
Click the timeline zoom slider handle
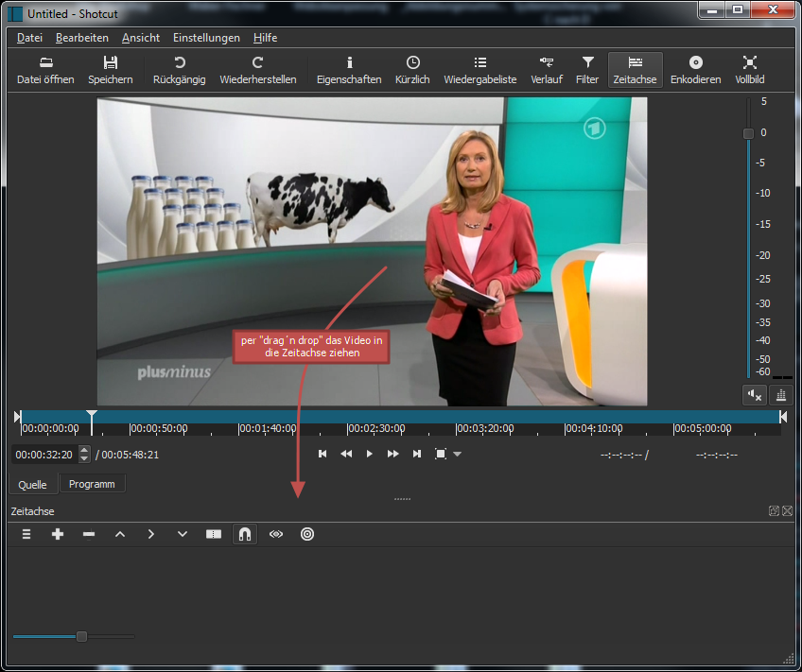(x=81, y=636)
